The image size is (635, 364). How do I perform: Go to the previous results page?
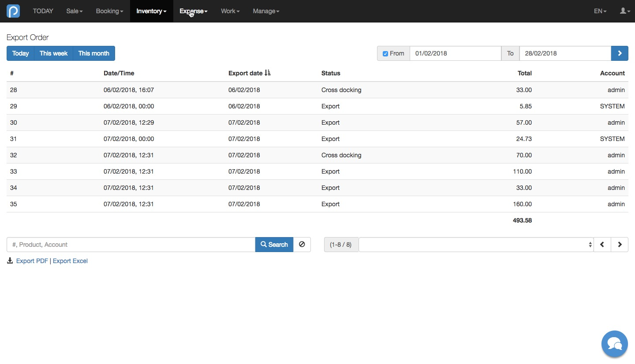pyautogui.click(x=602, y=245)
